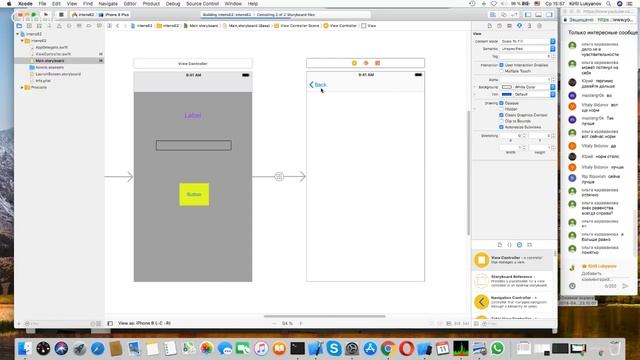Open Safari from the Dock
The width and height of the screenshot is (640, 360).
coord(98,349)
